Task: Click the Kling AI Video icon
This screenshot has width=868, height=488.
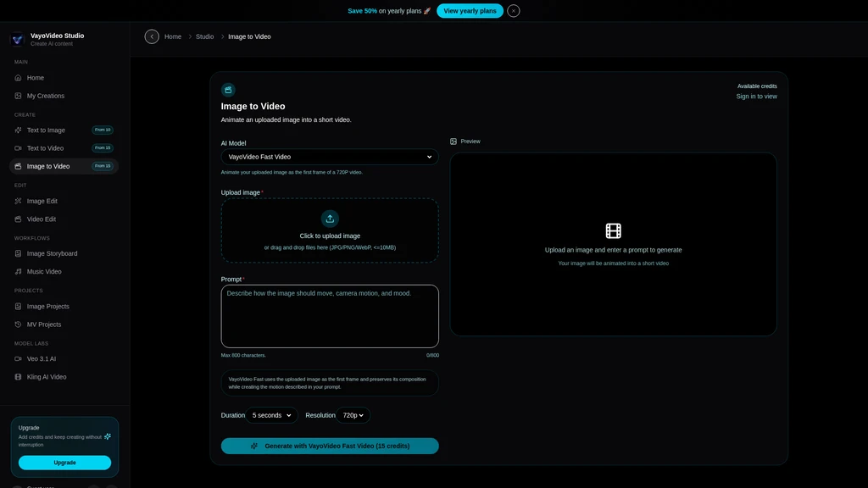Action: click(x=19, y=377)
